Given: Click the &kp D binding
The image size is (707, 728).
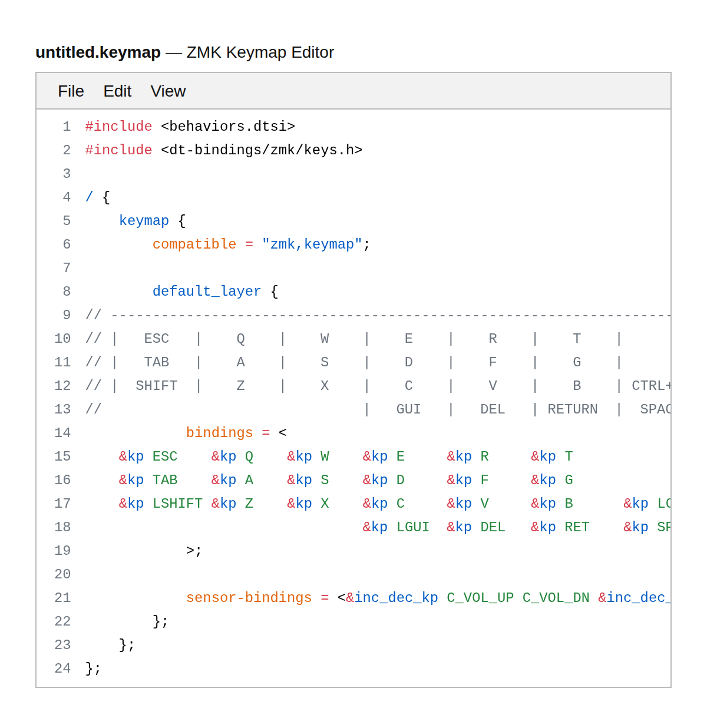Looking at the screenshot, I should click(384, 480).
